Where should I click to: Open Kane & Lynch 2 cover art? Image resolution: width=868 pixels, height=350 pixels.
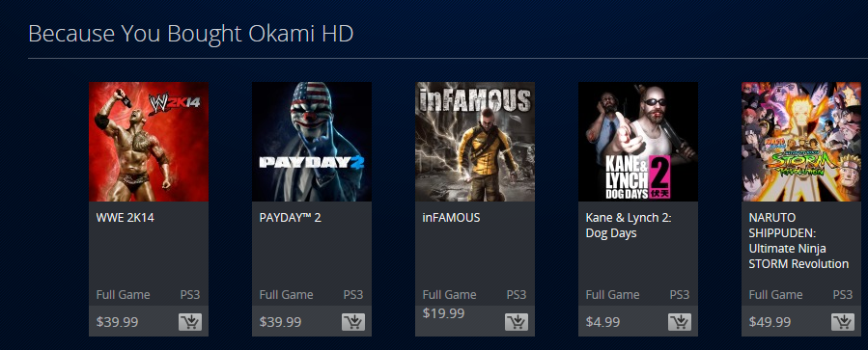coord(638,142)
